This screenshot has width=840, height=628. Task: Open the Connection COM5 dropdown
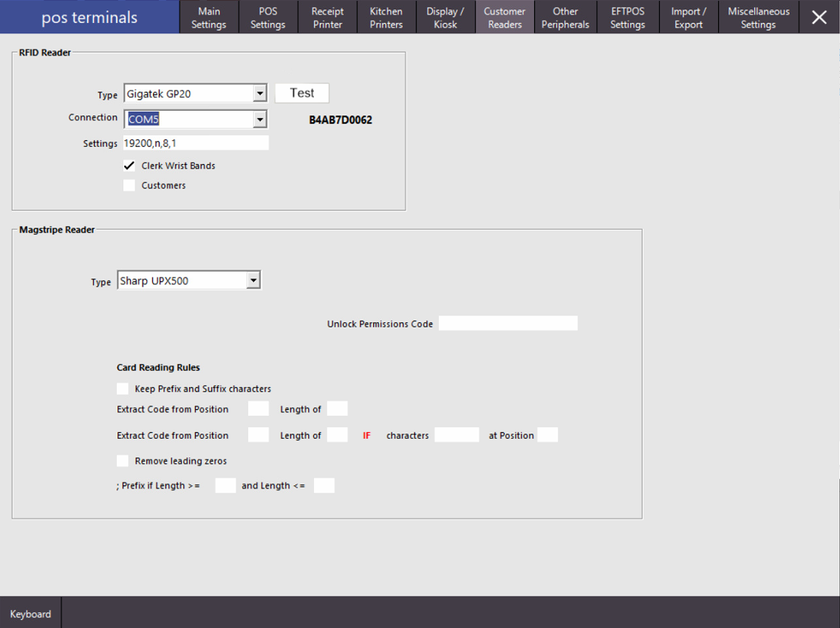pyautogui.click(x=259, y=119)
